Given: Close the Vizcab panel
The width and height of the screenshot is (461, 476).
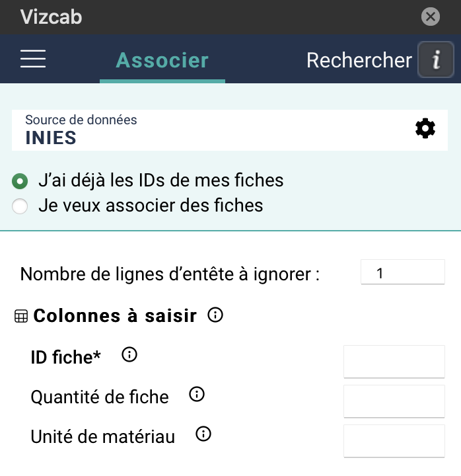Looking at the screenshot, I should 431,17.
